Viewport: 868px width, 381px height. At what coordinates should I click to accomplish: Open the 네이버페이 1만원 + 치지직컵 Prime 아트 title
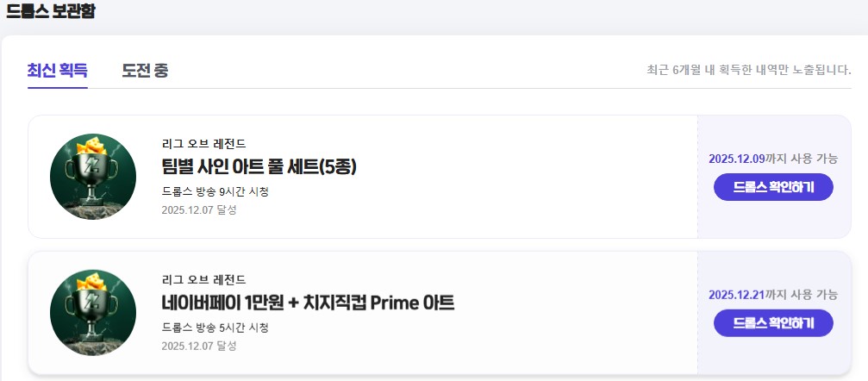point(308,303)
